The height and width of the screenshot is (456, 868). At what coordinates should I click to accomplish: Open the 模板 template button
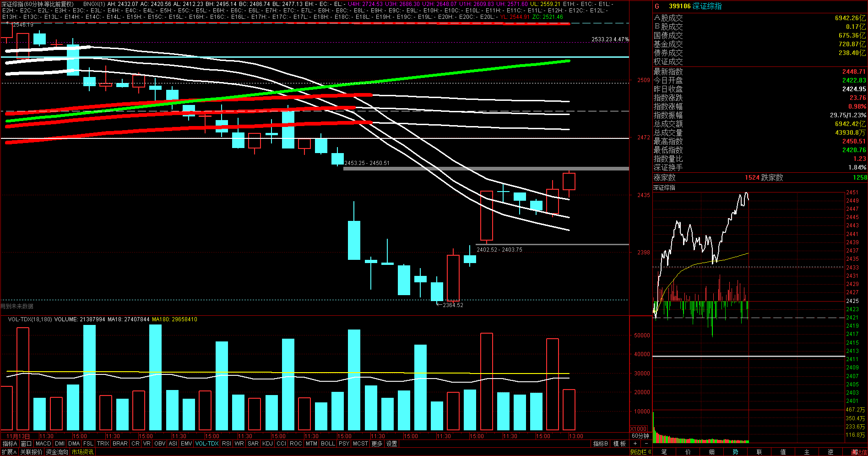click(620, 444)
